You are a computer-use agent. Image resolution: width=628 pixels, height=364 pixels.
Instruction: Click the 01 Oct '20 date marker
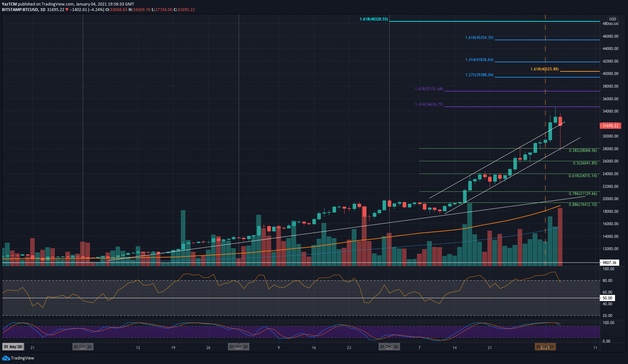(x=83, y=347)
